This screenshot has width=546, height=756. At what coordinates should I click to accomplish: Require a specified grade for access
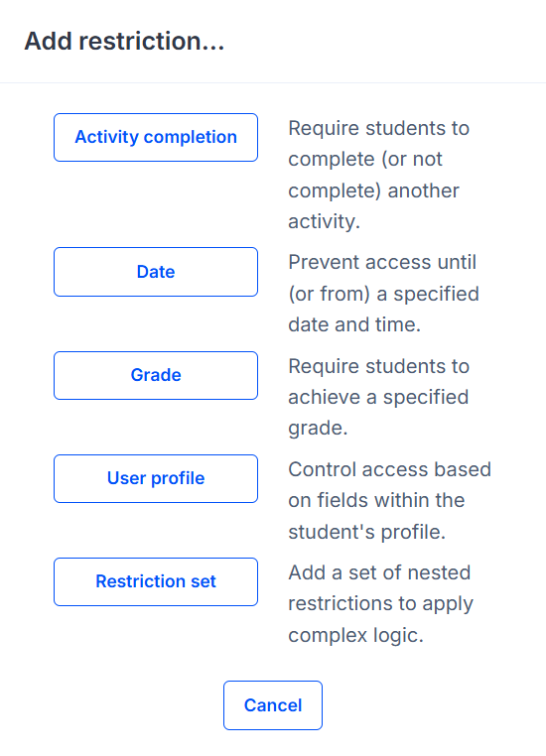pos(156,375)
